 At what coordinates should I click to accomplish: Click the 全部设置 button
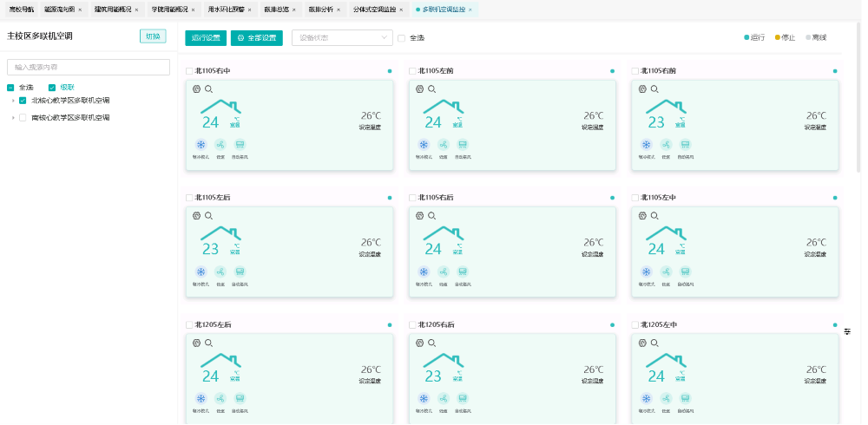257,38
